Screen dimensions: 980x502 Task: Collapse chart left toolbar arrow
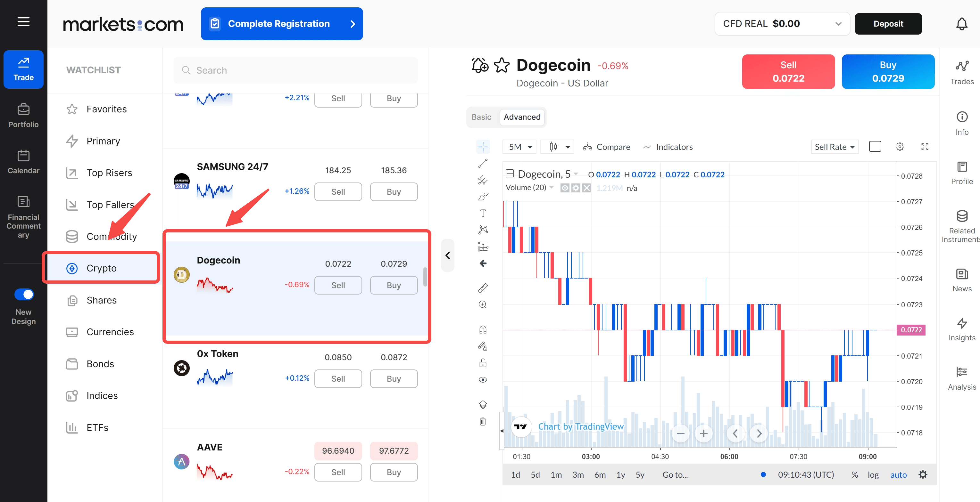click(502, 431)
